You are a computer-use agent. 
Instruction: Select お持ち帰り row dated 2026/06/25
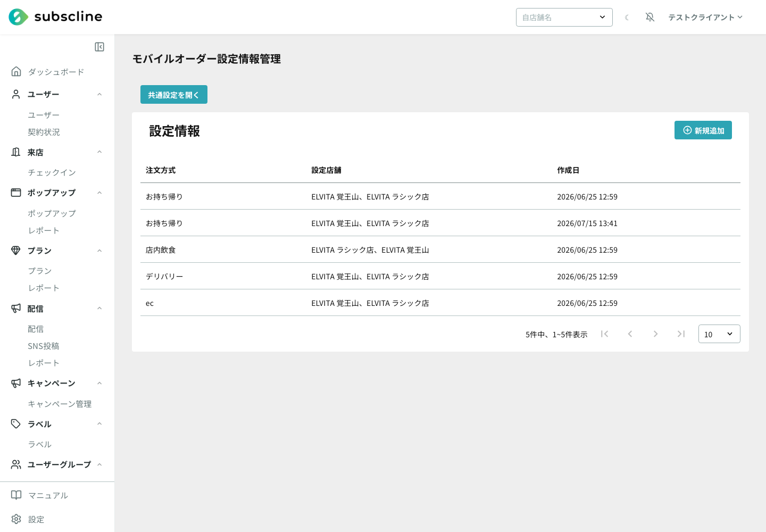click(440, 196)
